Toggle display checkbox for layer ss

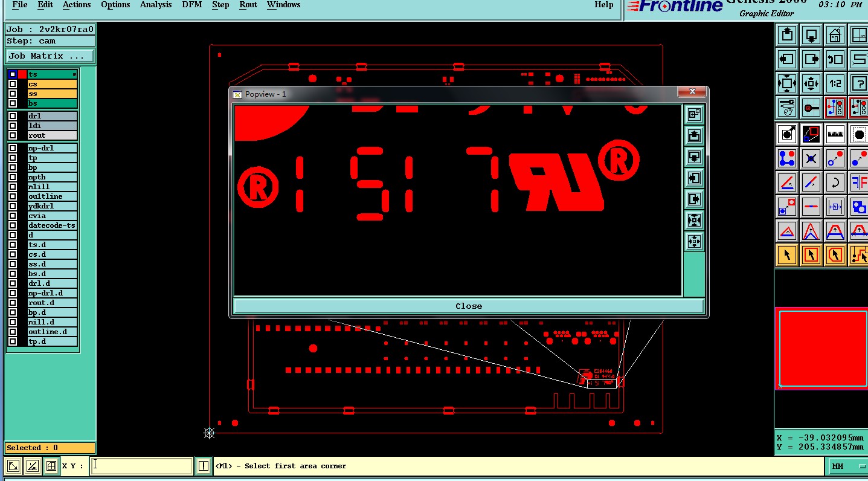click(x=13, y=94)
